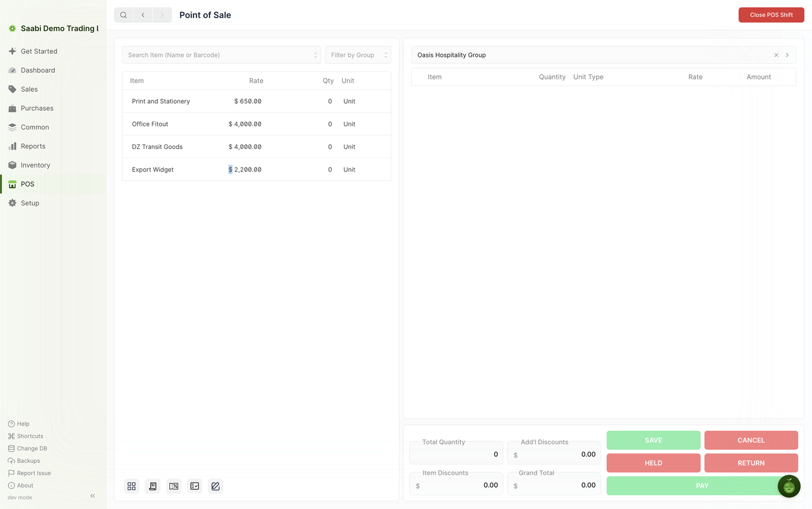This screenshot has width=812, height=509.
Task: Open the Sales section
Action: (53, 89)
